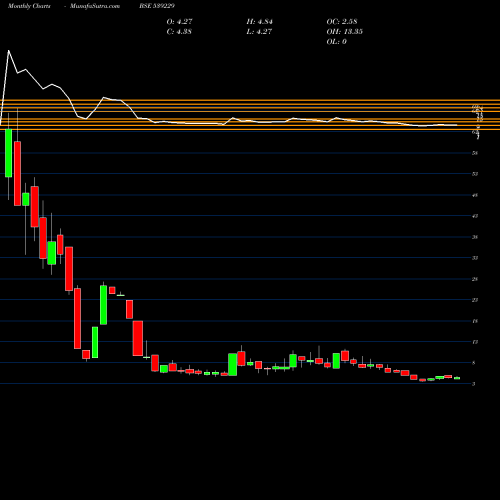Image resolution: width=500 pixels, height=500 pixels.
Task: Select the "L: 4.27" low value
Action: pos(259,31)
